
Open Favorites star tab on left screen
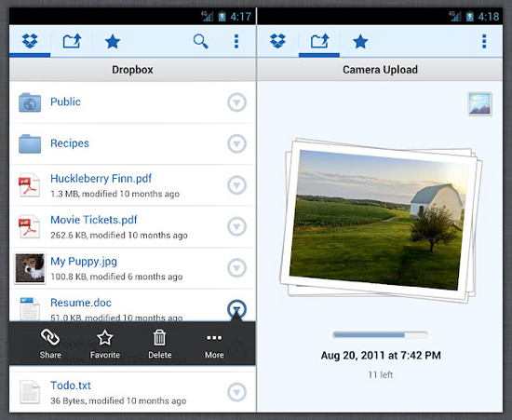[x=113, y=42]
